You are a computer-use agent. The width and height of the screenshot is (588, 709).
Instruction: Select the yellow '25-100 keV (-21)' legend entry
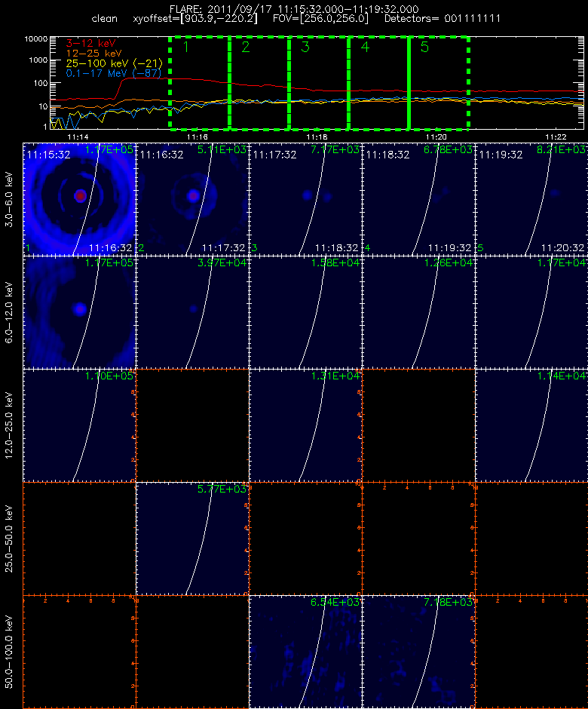point(114,63)
